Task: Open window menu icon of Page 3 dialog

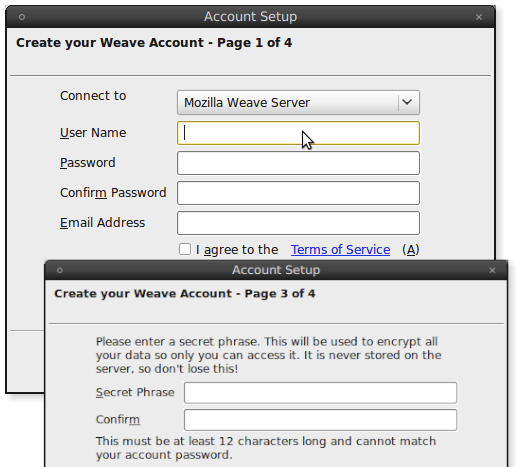Action: click(60, 270)
